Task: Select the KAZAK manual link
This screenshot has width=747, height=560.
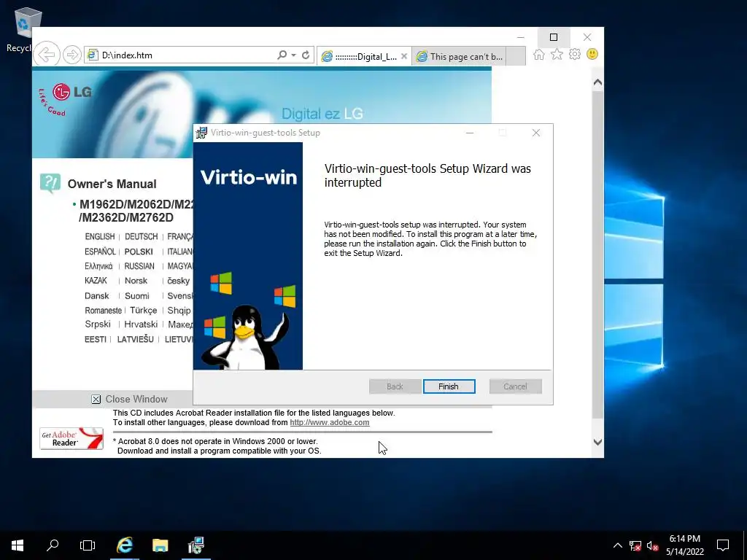Action: (x=96, y=281)
